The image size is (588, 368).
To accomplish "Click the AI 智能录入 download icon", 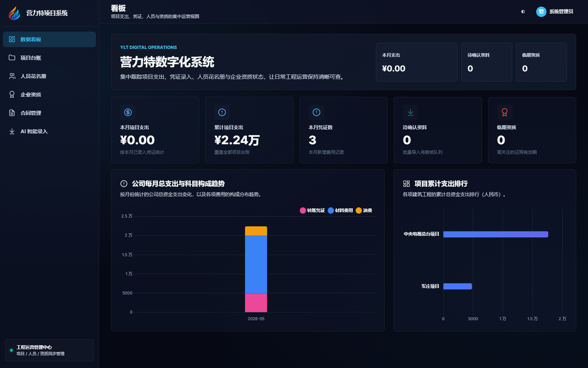I will tap(12, 131).
